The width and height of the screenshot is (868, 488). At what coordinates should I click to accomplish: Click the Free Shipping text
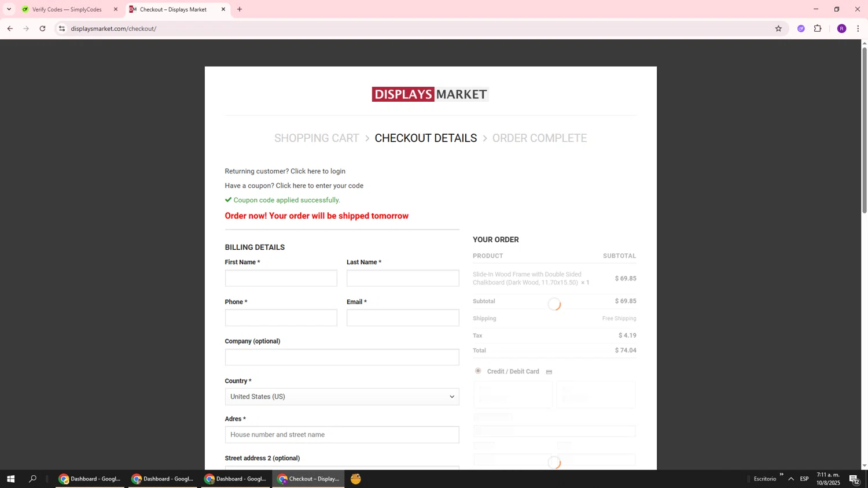(x=619, y=319)
